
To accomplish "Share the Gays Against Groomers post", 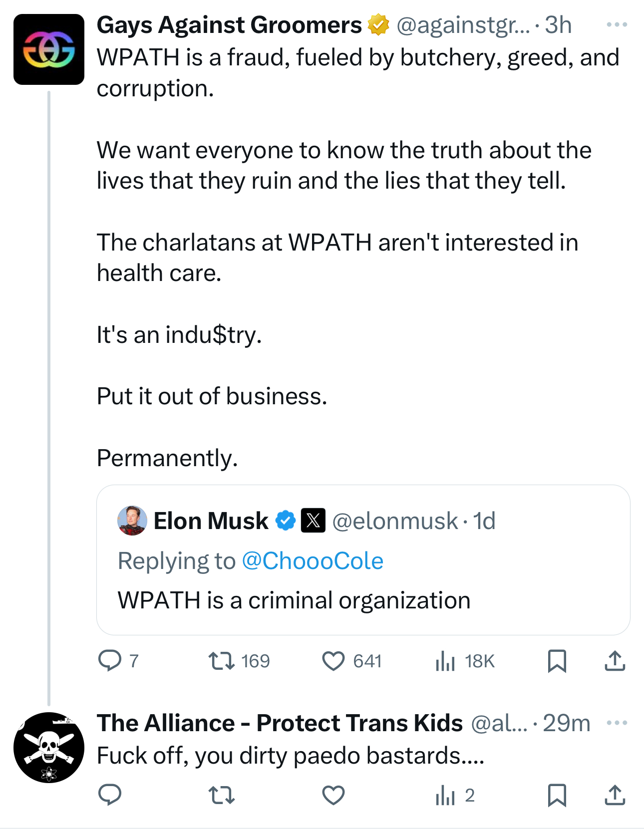I will [615, 661].
